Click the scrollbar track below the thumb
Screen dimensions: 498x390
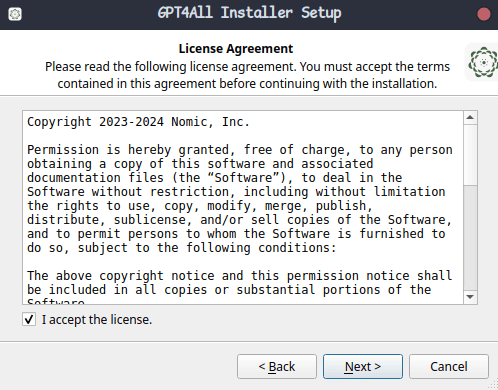point(470,238)
